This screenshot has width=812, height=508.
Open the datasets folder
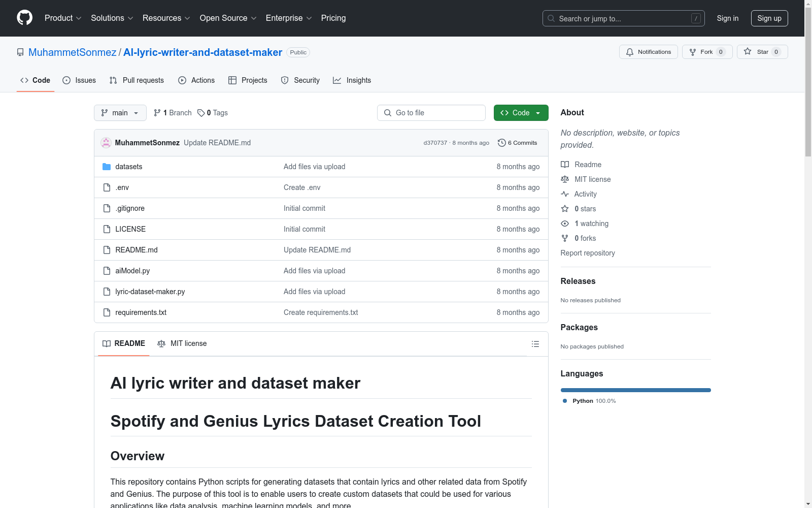pos(128,167)
